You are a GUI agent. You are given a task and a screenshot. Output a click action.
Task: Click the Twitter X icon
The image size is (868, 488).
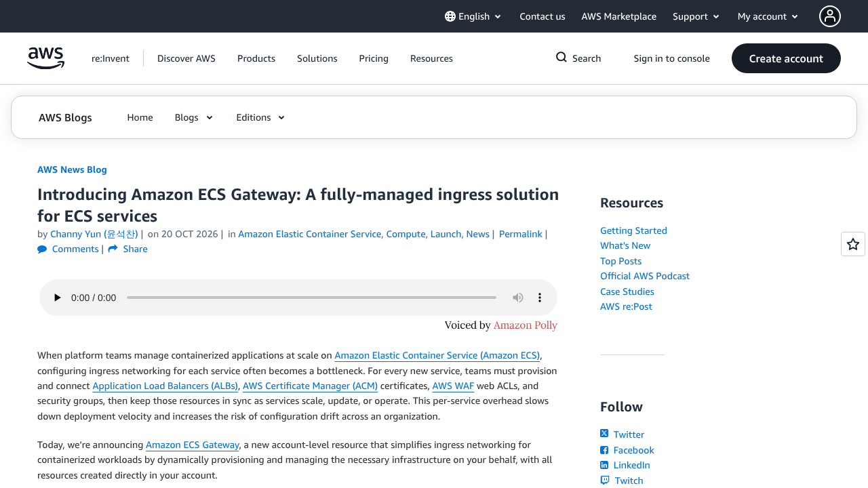pyautogui.click(x=604, y=434)
